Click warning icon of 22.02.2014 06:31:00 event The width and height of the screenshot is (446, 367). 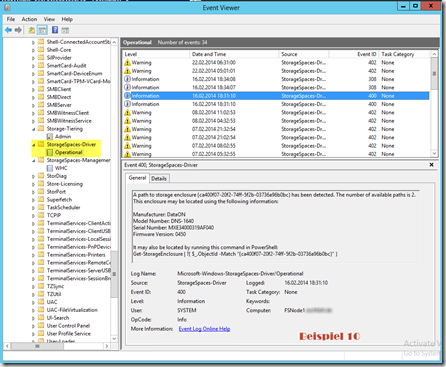(x=127, y=62)
